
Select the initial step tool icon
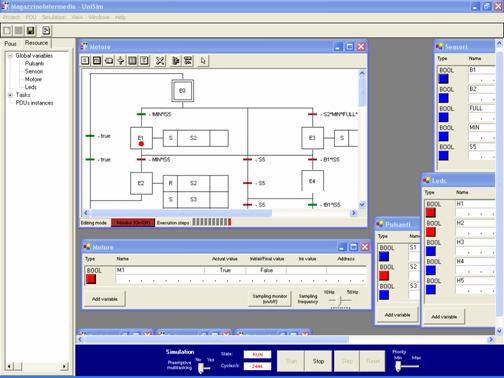pos(97,60)
